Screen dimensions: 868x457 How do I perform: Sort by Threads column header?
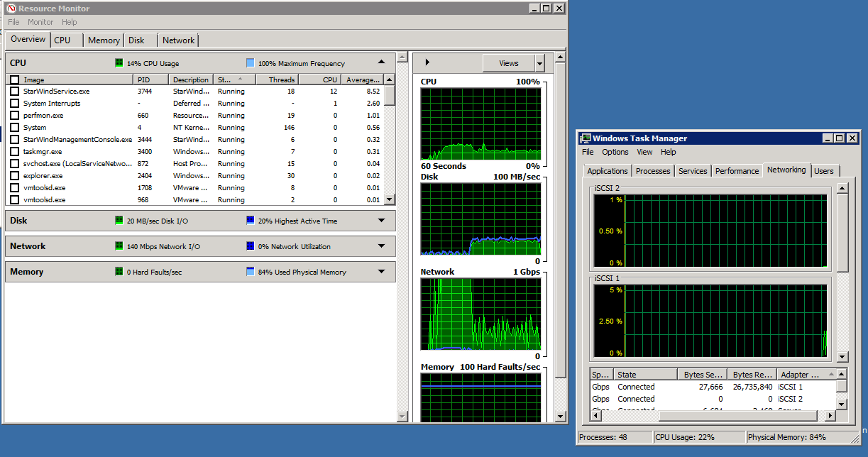[277, 79]
